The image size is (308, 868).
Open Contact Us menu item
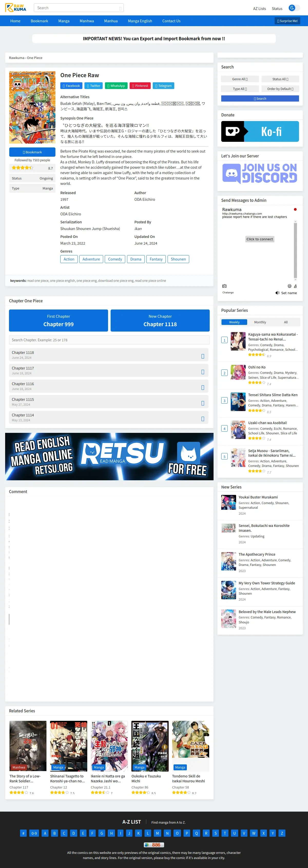click(x=171, y=21)
